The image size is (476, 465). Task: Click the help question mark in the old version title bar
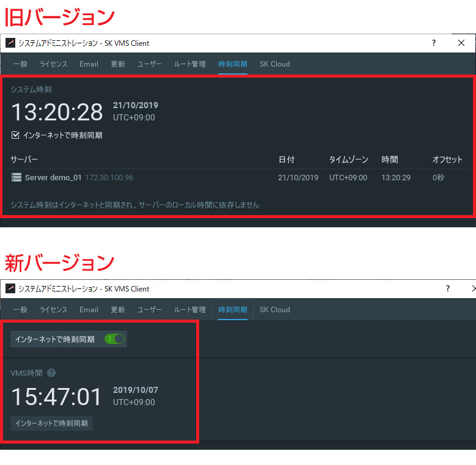(434, 43)
